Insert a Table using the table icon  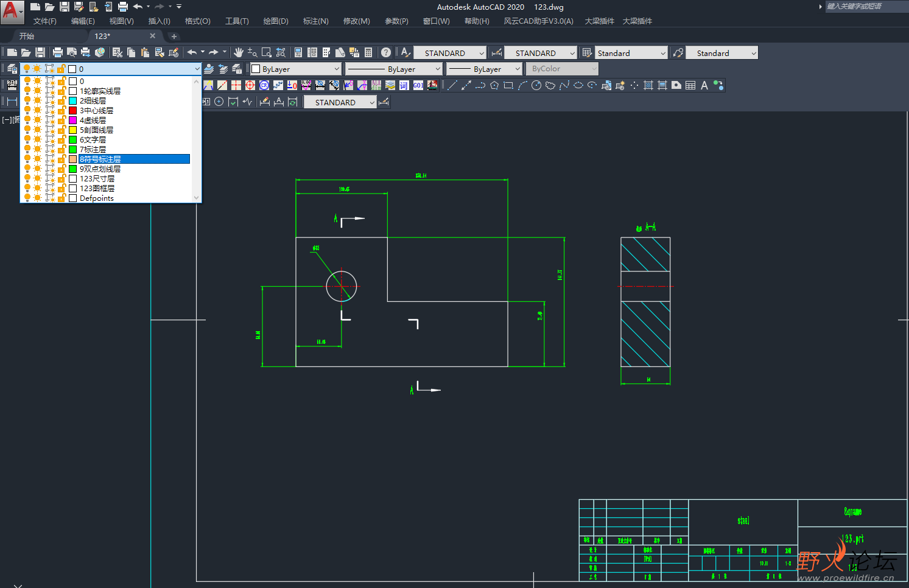[x=690, y=85]
